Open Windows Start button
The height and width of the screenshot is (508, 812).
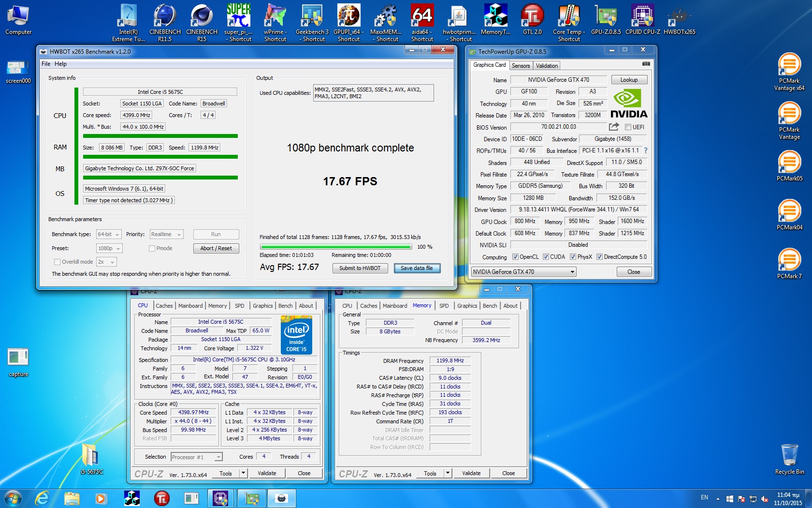click(13, 498)
